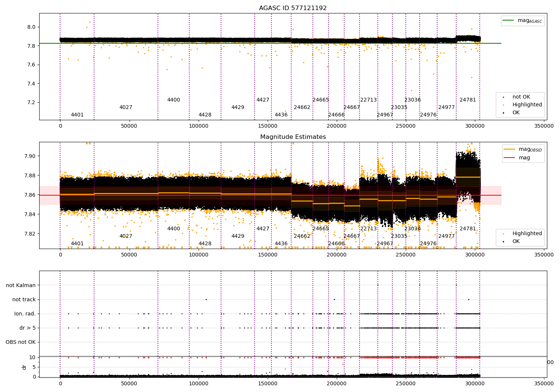Click the red 'mag' legend entry

click(517, 158)
